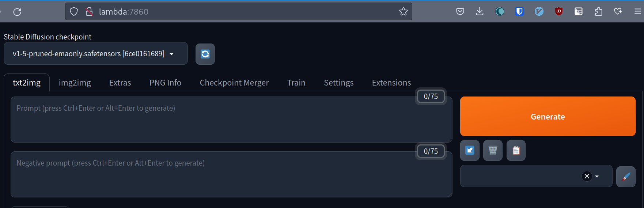The width and height of the screenshot is (644, 208).
Task: Reload the page with browser refresh icon
Action: [17, 12]
